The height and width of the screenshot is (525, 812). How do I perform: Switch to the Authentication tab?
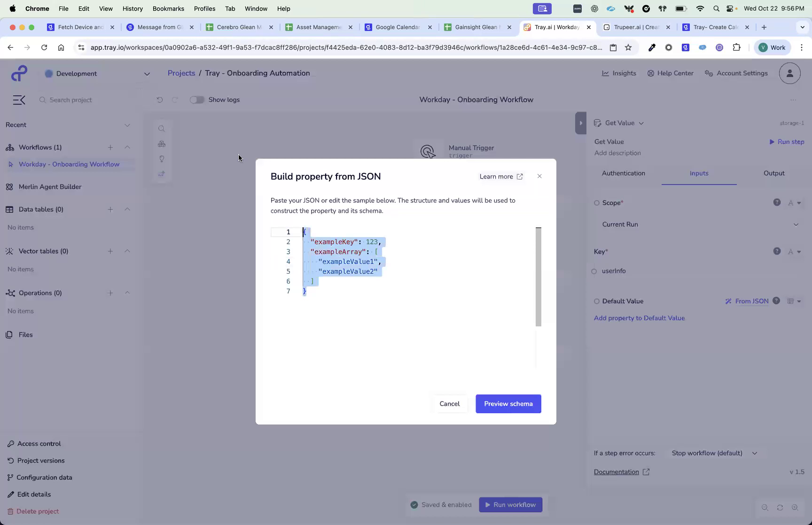pos(624,173)
